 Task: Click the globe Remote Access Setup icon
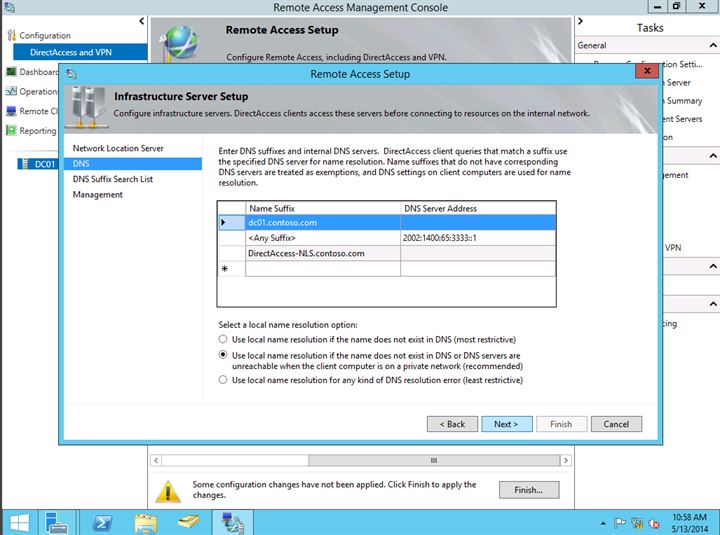point(179,43)
